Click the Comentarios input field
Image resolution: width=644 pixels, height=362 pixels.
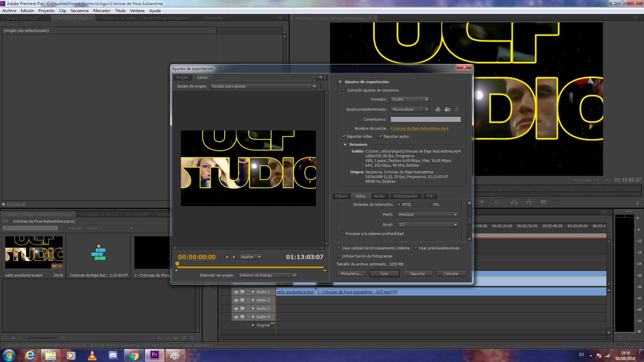(x=426, y=119)
